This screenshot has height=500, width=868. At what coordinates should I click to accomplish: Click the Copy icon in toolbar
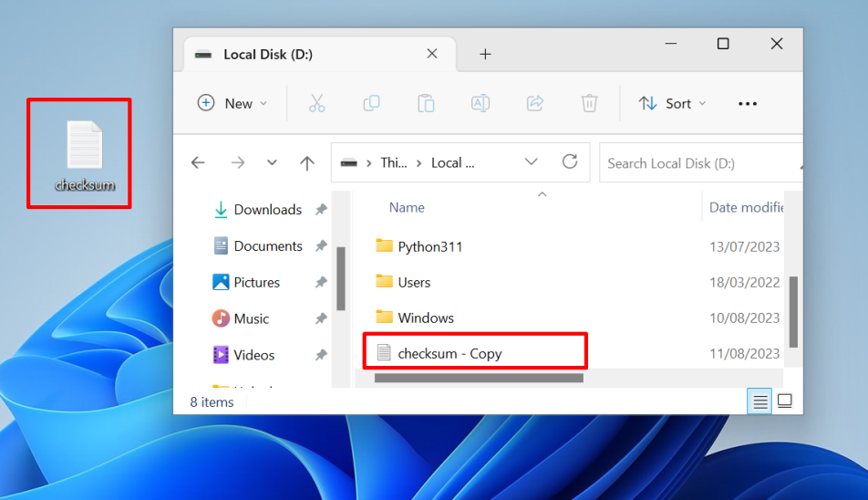[x=371, y=103]
